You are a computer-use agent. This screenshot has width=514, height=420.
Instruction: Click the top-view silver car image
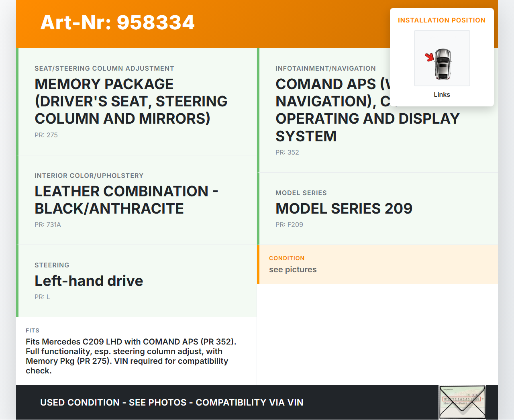tap(443, 64)
